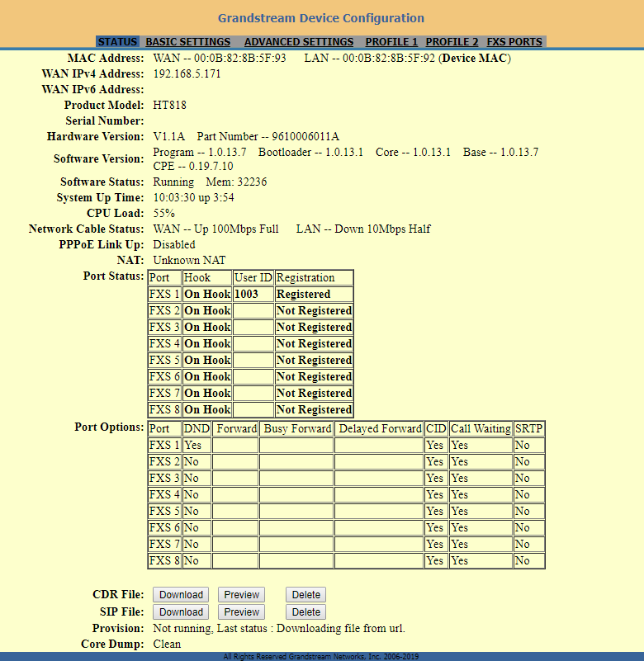Click PPPoE Link Up value Disabled
The height and width of the screenshot is (661, 644).
173,244
